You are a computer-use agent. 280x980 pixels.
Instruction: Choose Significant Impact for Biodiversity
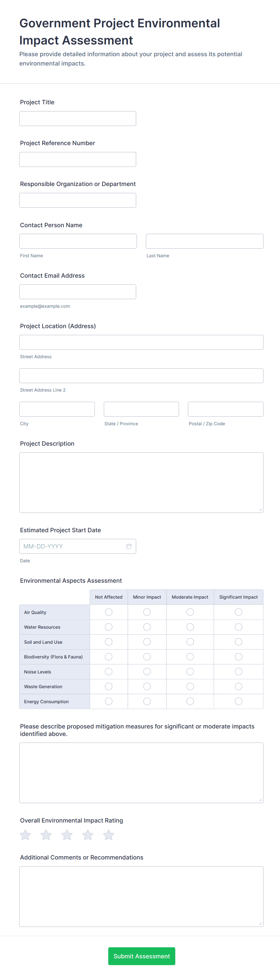click(x=238, y=657)
